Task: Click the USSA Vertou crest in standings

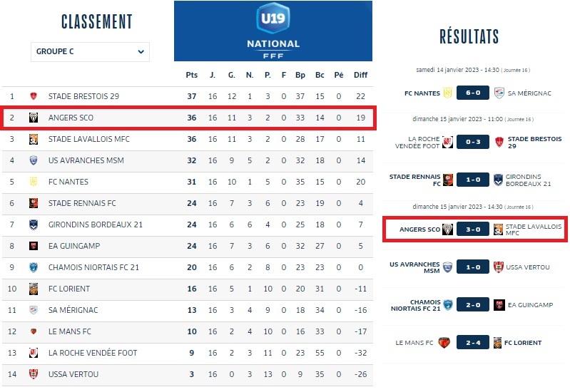Action: click(34, 374)
